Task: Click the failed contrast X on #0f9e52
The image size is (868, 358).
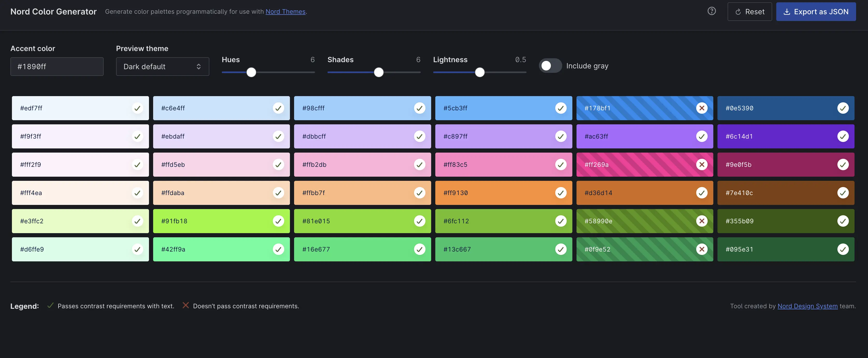Action: (702, 249)
